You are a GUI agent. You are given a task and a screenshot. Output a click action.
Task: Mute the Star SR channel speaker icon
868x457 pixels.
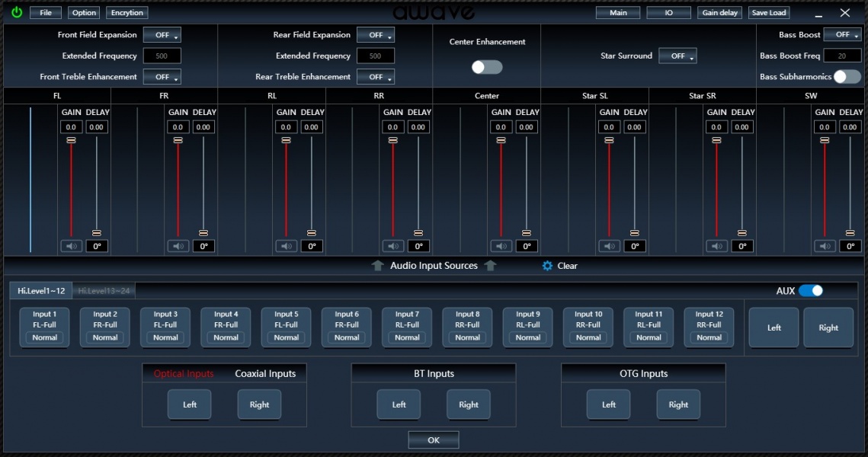pyautogui.click(x=717, y=246)
